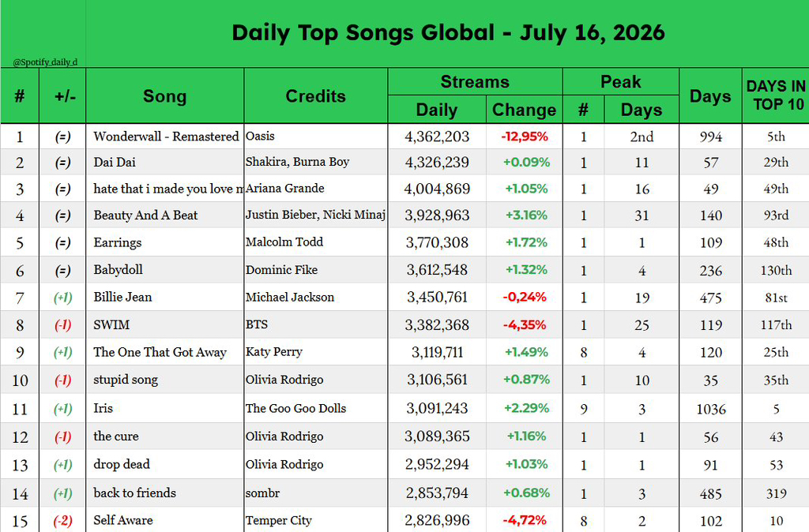
Task: Click the Song column header
Action: [x=164, y=96]
